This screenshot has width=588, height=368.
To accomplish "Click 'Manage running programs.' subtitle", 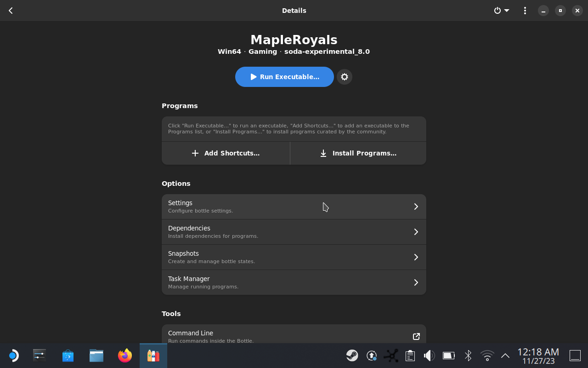I will [x=203, y=287].
